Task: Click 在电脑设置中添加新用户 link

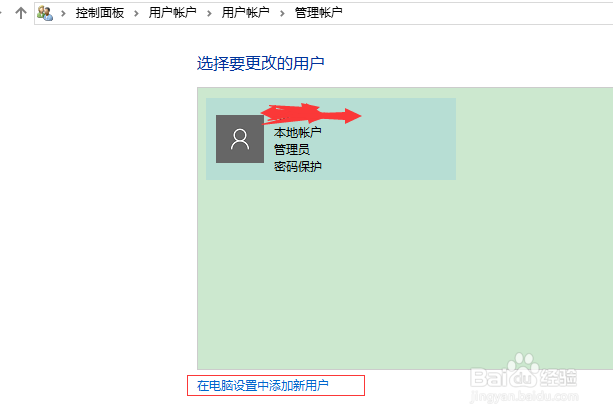Action: click(x=263, y=386)
